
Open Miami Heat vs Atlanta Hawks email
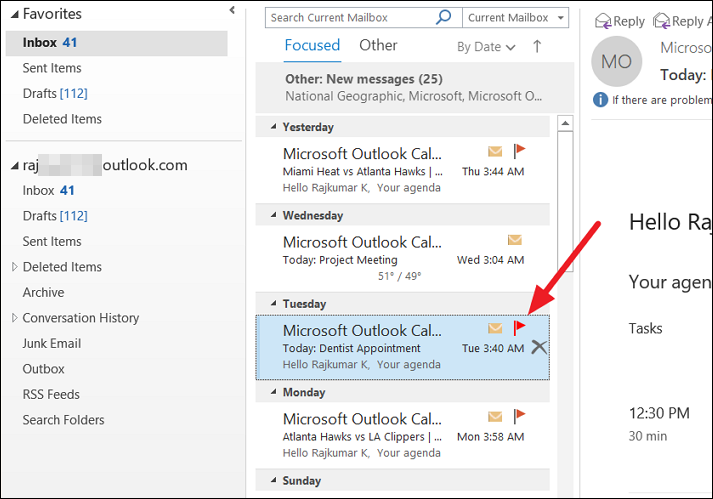pyautogui.click(x=402, y=169)
